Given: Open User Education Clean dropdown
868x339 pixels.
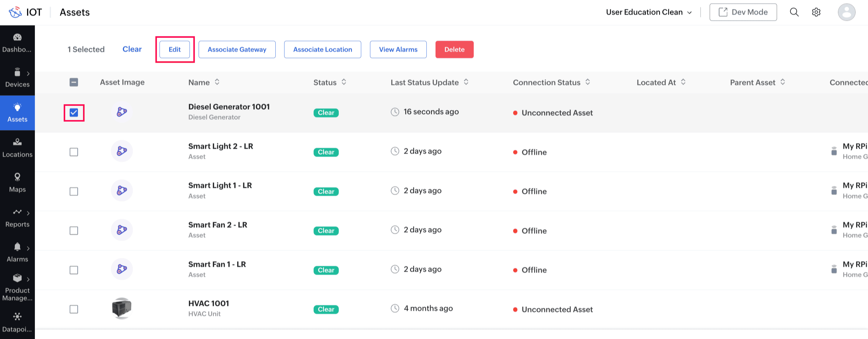Looking at the screenshot, I should (x=648, y=12).
